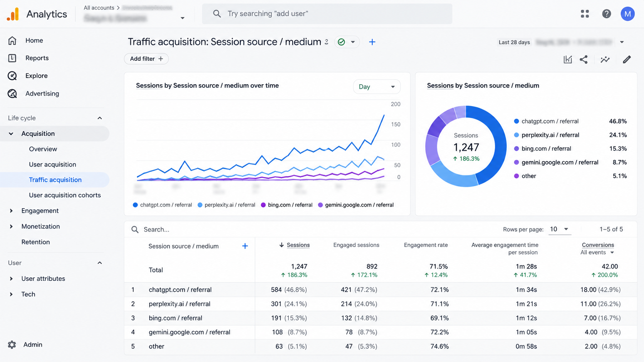Click the table Search... field

pos(156,230)
